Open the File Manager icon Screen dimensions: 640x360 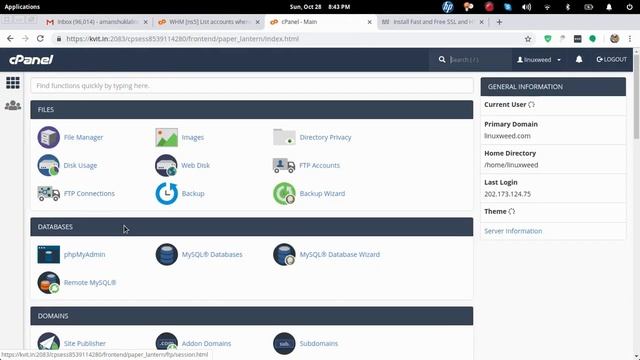click(x=49, y=137)
